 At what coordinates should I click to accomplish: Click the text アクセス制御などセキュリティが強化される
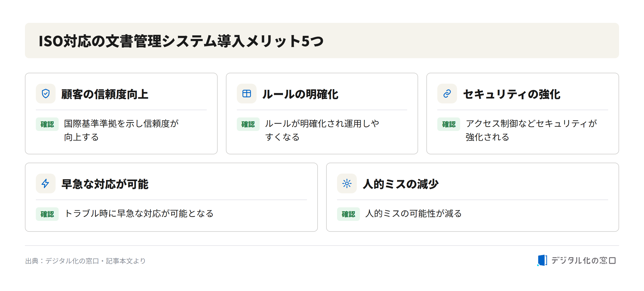(531, 130)
